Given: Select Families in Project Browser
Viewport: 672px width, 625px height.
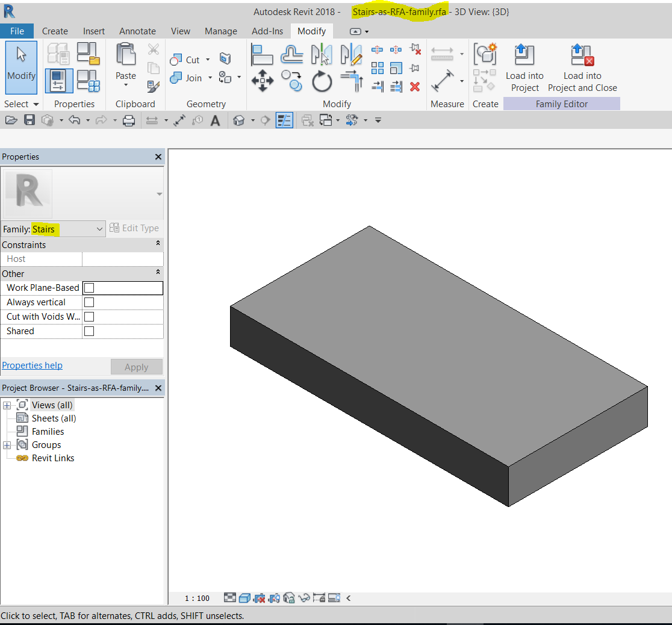Looking at the screenshot, I should 48,432.
